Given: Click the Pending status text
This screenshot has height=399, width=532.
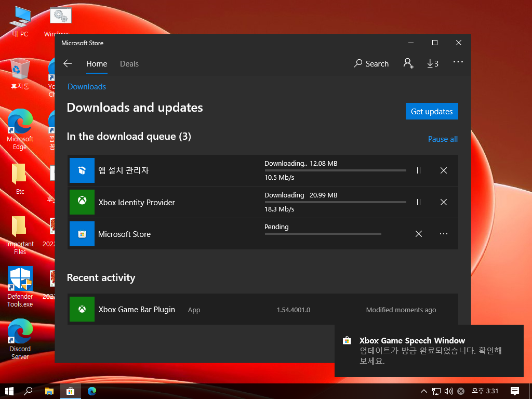Looking at the screenshot, I should [276, 227].
